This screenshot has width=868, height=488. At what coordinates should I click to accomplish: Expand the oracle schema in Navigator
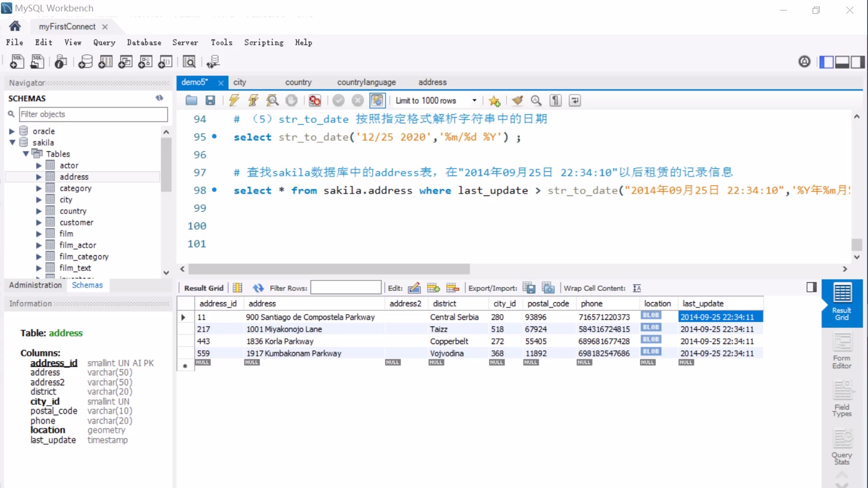click(11, 131)
